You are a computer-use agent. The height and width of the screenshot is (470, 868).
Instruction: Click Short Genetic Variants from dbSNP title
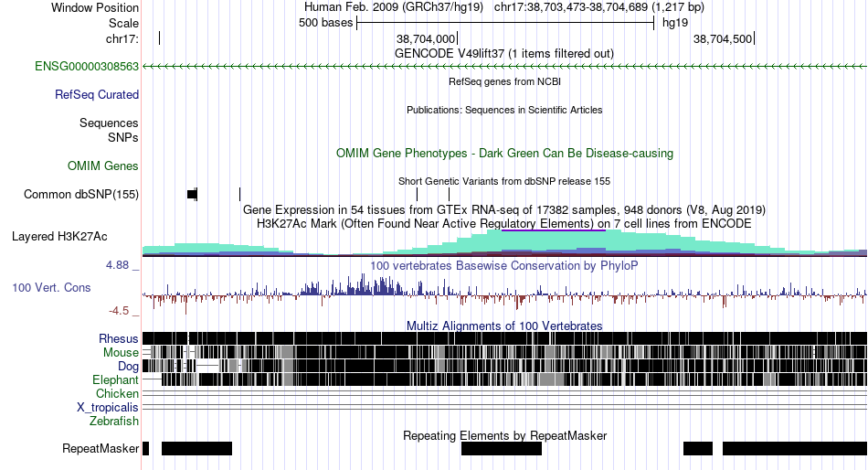click(x=504, y=181)
